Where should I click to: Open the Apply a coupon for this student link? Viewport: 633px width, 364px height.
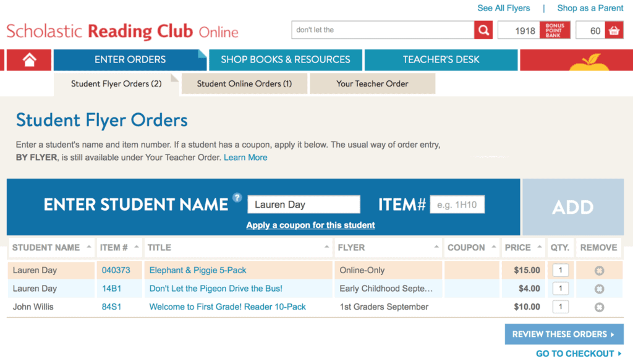pos(310,225)
